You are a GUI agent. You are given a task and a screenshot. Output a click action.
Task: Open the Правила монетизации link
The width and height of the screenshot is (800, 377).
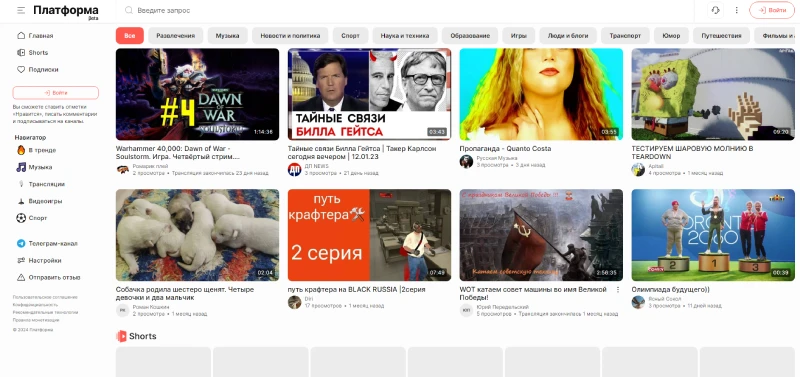36,320
